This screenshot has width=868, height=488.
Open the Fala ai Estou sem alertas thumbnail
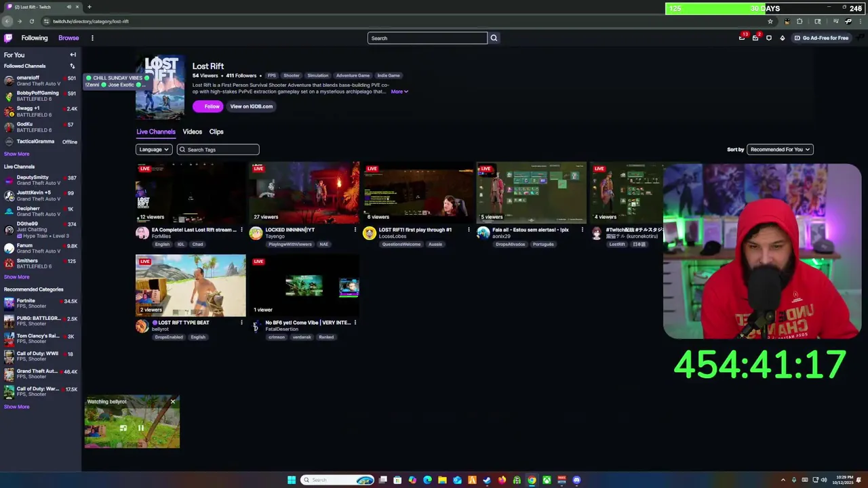532,192
